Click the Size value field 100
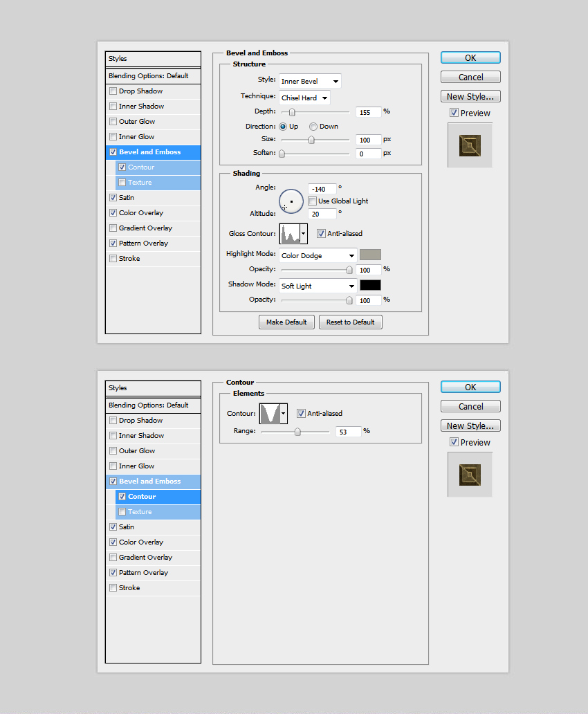Image resolution: width=588 pixels, height=714 pixels. click(368, 140)
